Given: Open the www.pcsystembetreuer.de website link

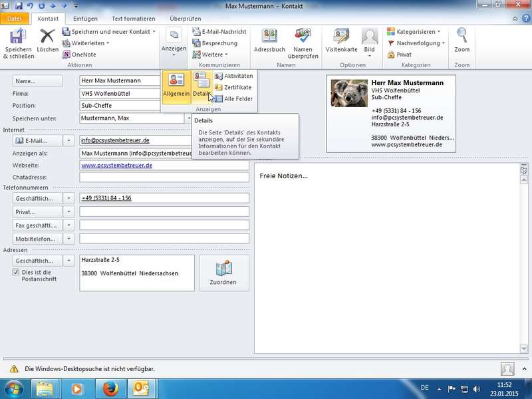Looking at the screenshot, I should (x=117, y=165).
